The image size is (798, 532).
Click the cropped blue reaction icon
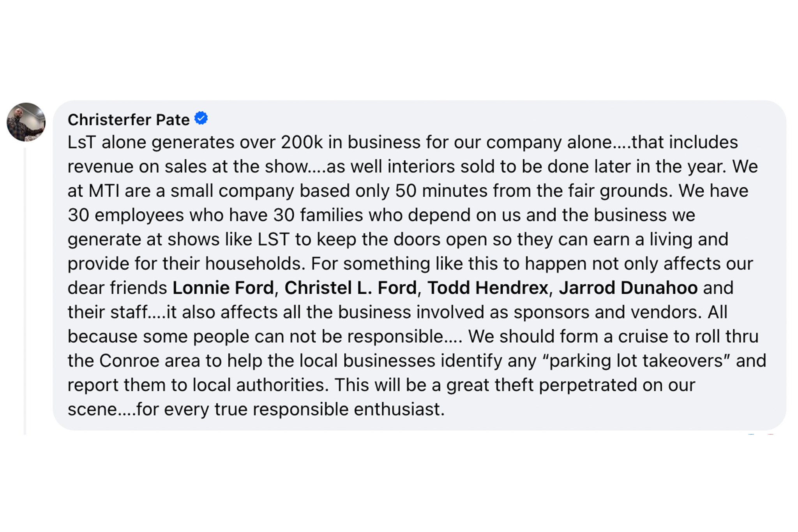point(751,434)
